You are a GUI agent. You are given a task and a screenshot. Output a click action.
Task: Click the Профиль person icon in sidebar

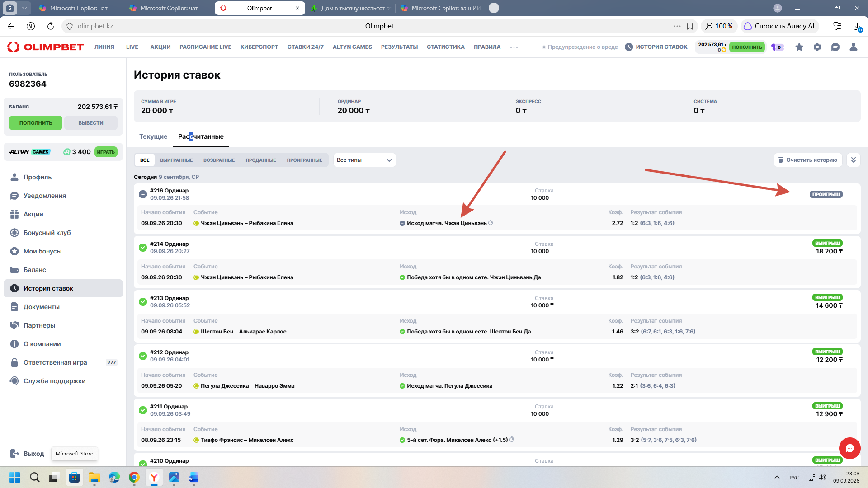point(14,177)
